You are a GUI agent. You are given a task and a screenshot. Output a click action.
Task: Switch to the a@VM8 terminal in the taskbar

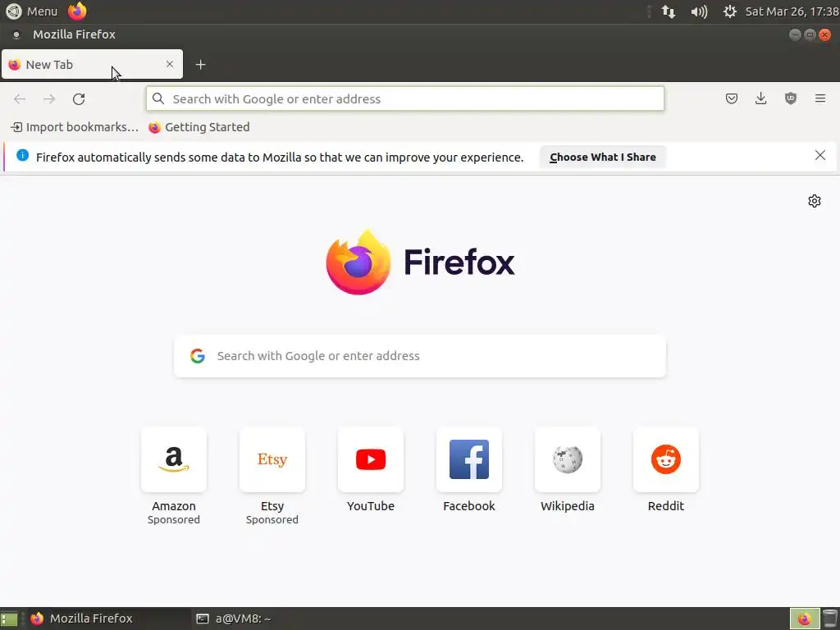234,619
